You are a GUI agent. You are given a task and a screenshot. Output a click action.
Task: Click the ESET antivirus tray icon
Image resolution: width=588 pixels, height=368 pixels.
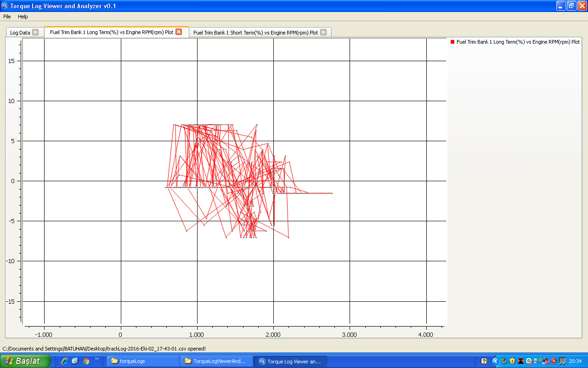click(529, 361)
